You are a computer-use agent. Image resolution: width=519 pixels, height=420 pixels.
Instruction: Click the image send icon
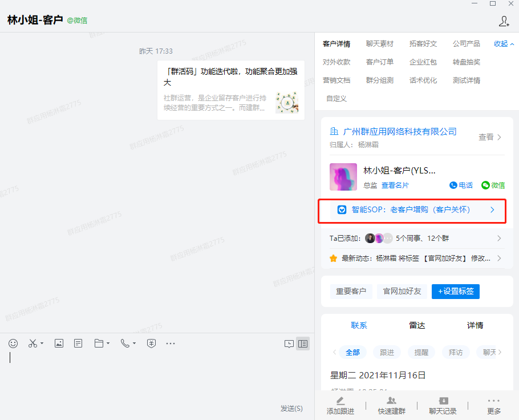(59, 343)
